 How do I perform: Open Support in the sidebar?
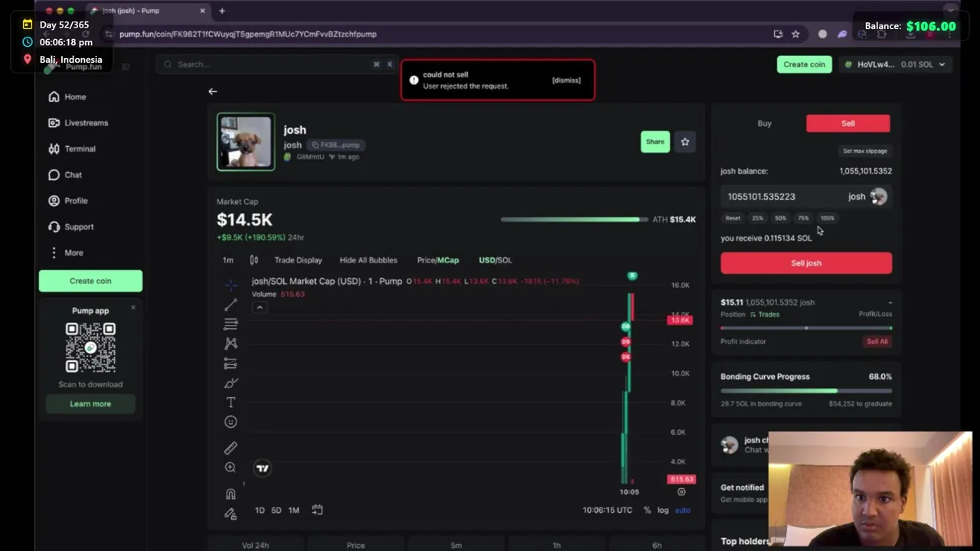(71, 227)
